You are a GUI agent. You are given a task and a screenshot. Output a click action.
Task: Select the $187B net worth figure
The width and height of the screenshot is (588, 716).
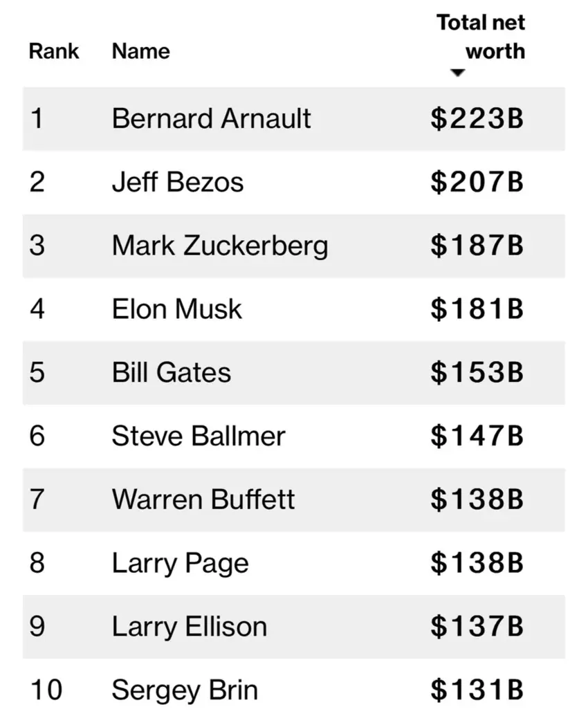pos(477,246)
